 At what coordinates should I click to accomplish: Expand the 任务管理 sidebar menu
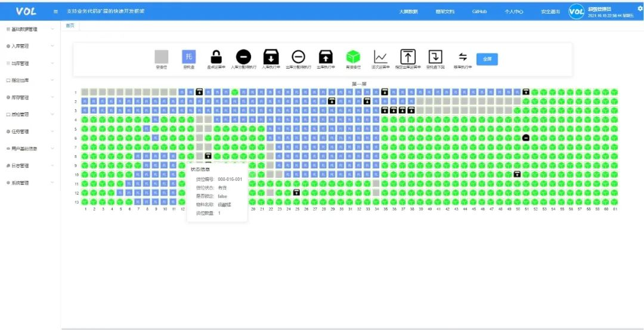point(30,131)
